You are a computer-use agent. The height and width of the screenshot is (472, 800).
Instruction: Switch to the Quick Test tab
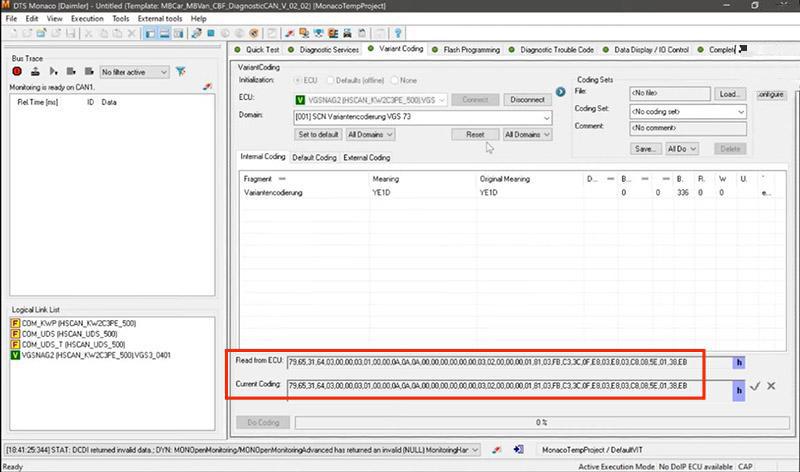pyautogui.click(x=257, y=49)
